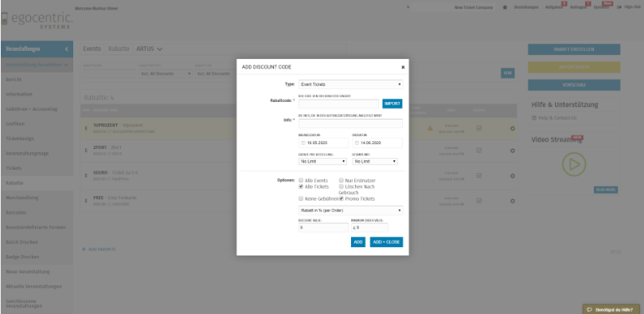Click the ADD button

click(358, 242)
